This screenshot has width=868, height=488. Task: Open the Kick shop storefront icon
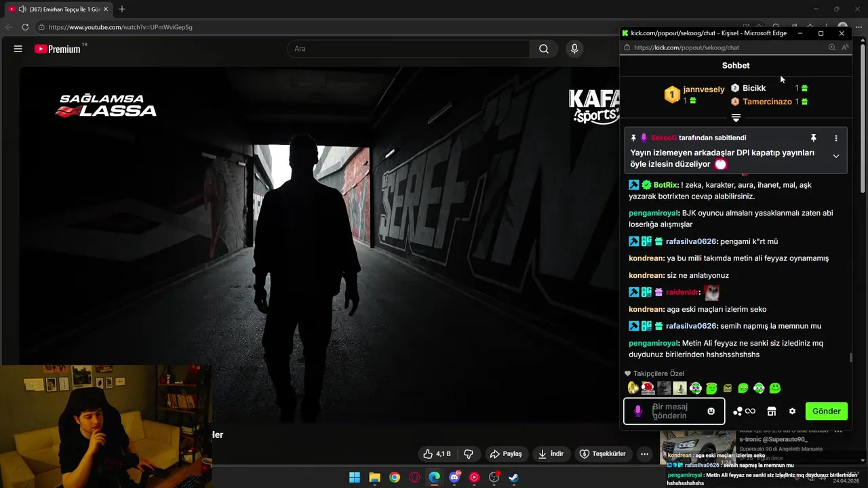771,411
